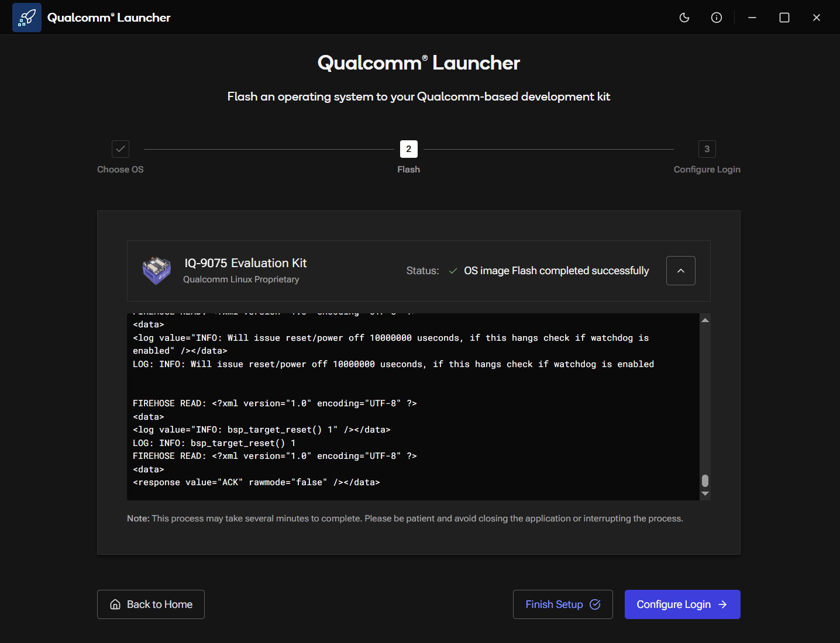Click the IQ-9075 Evaluation Kit board thumbnail
The image size is (840, 643).
coord(157,271)
